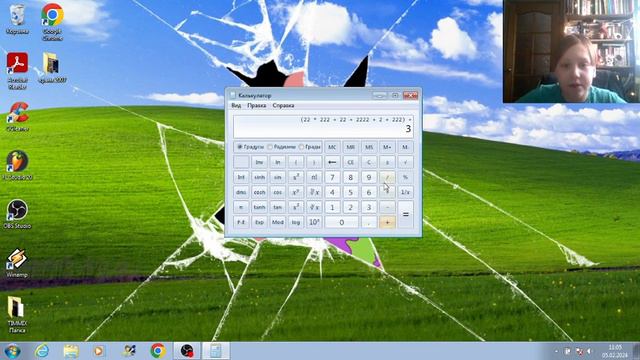
Task: Open the Winamp desktop shortcut
Action: click(17, 263)
